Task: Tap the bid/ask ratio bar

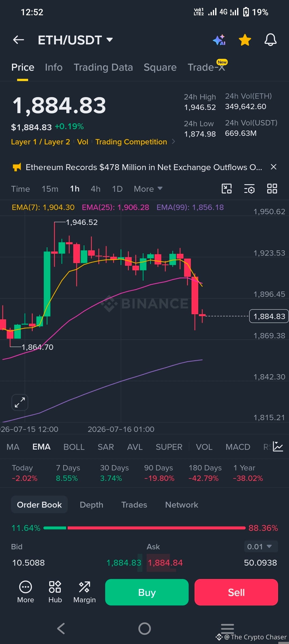Action: pyautogui.click(x=144, y=528)
